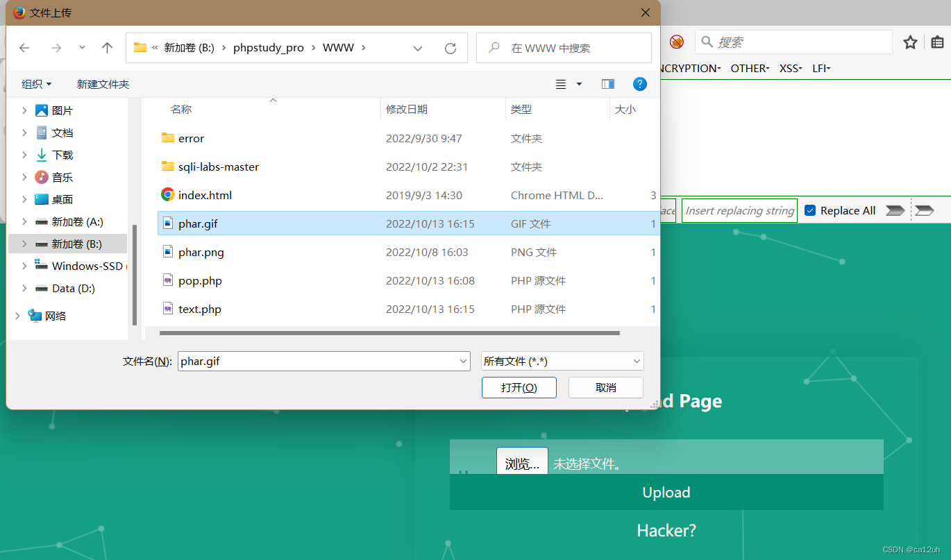Image resolution: width=951 pixels, height=560 pixels.
Task: Submit the file with Upload button
Action: tap(666, 492)
